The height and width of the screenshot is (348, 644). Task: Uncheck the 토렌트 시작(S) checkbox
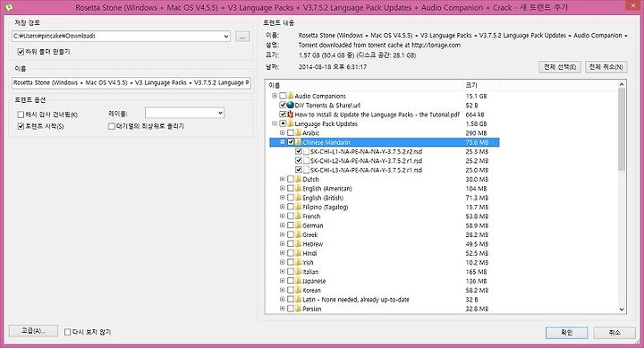(x=21, y=126)
